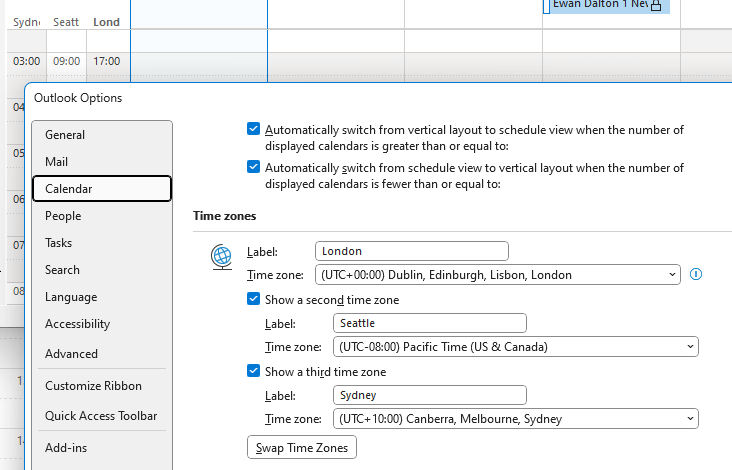
Task: Click the Time zones section heading
Action: tap(225, 216)
